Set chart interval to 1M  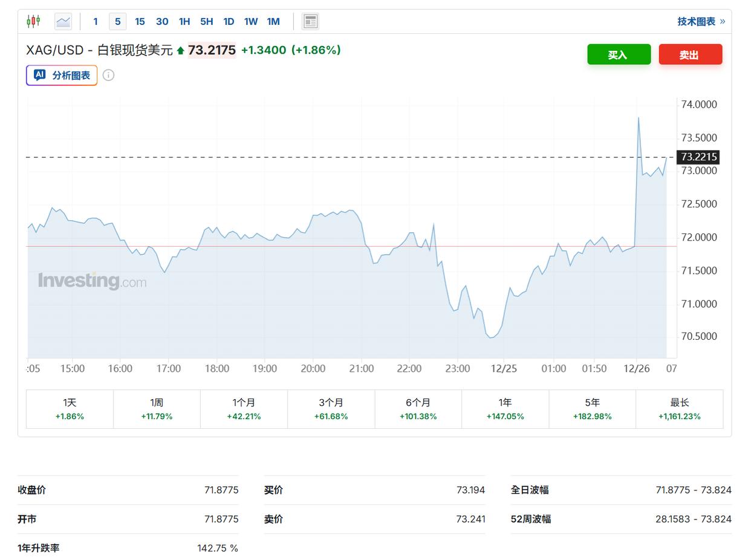tap(273, 21)
